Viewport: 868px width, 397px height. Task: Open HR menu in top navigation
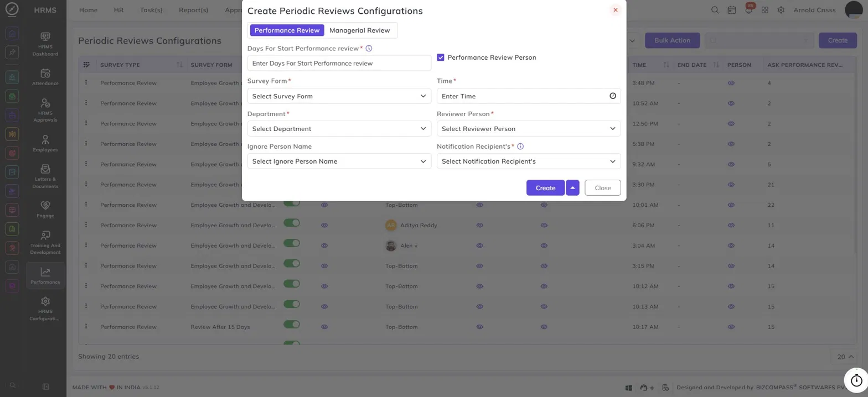pos(118,10)
